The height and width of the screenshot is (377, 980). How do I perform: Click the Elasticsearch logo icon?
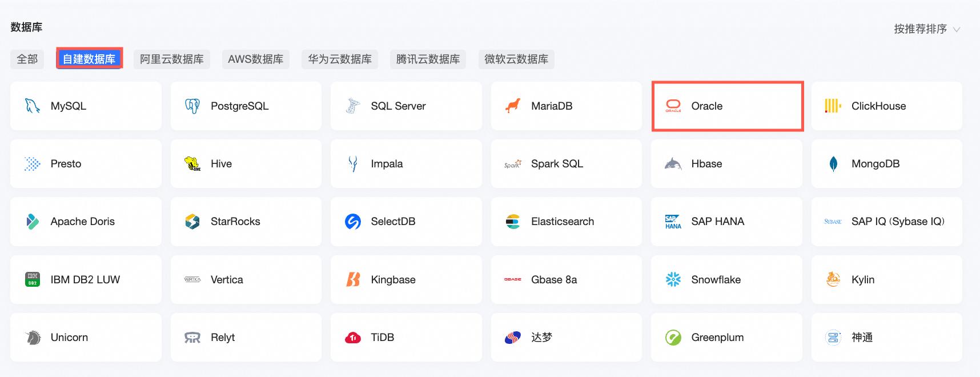point(513,222)
